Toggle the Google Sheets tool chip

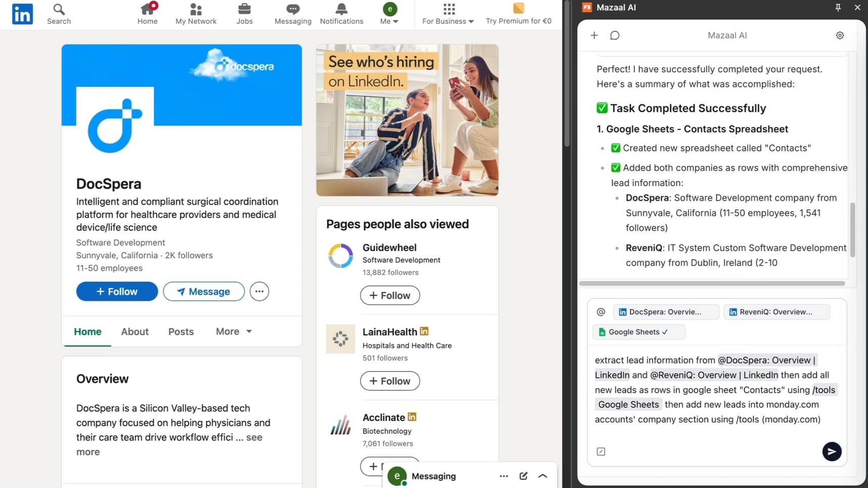click(x=638, y=332)
